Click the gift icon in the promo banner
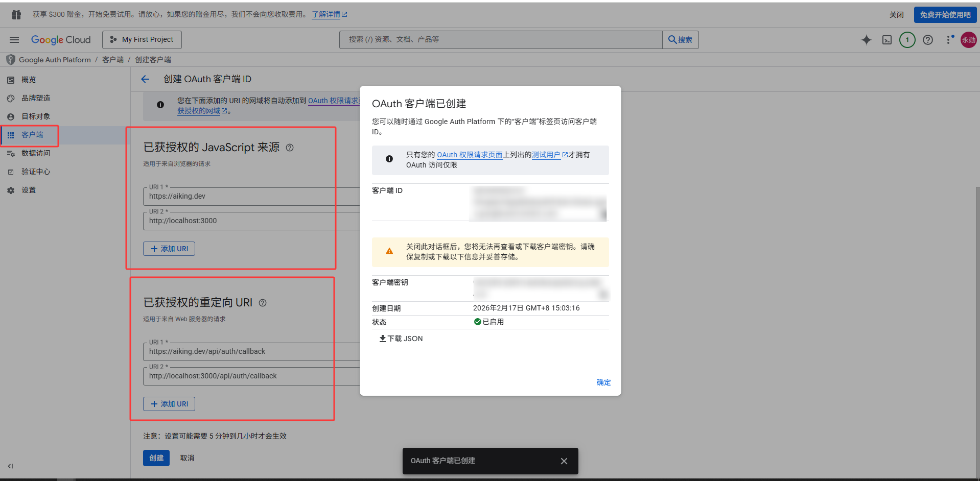This screenshot has height=481, width=980. click(16, 15)
